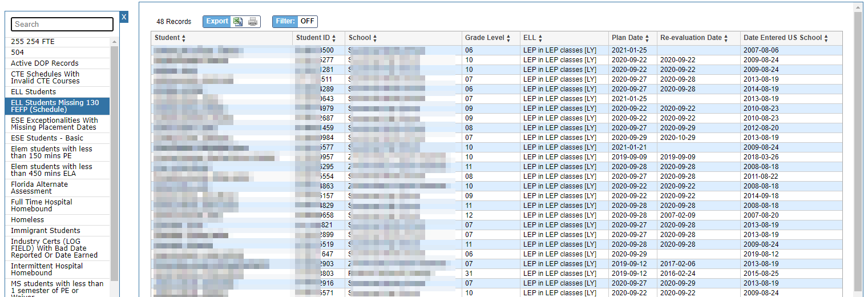Click the 48 Records count
This screenshot has width=868, height=297.
coord(174,22)
